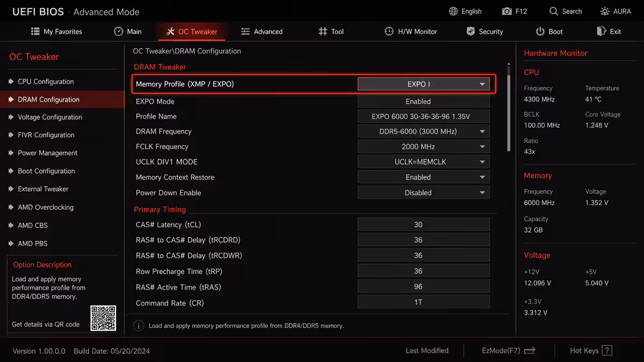Click the camera screenshot icon near F12
This screenshot has width=644, height=362.
pos(507,11)
